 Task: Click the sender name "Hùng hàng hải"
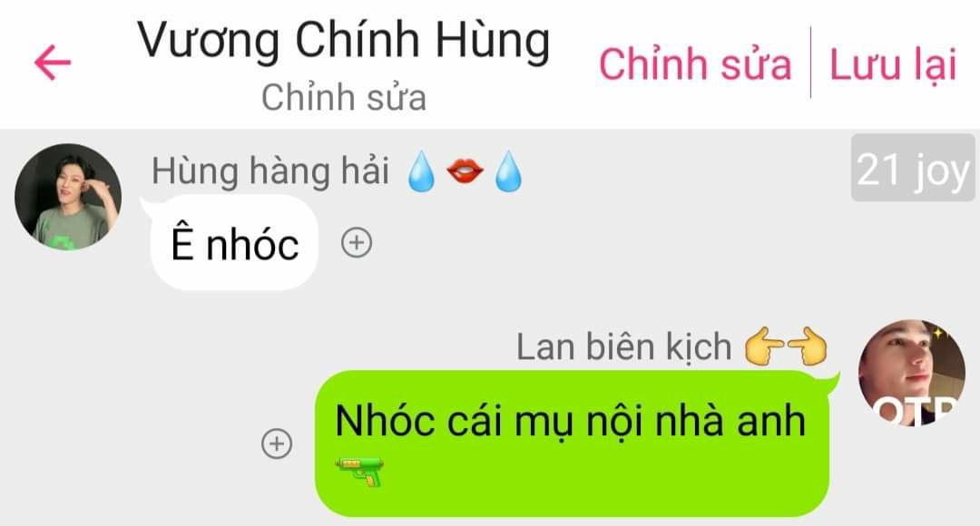pyautogui.click(x=270, y=171)
